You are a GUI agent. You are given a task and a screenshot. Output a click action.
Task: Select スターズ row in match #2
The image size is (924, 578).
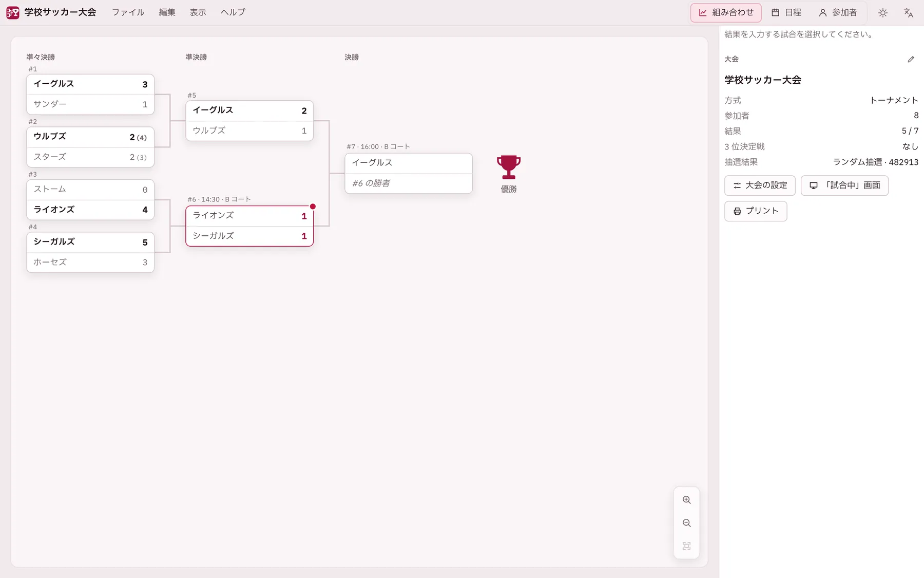click(90, 157)
